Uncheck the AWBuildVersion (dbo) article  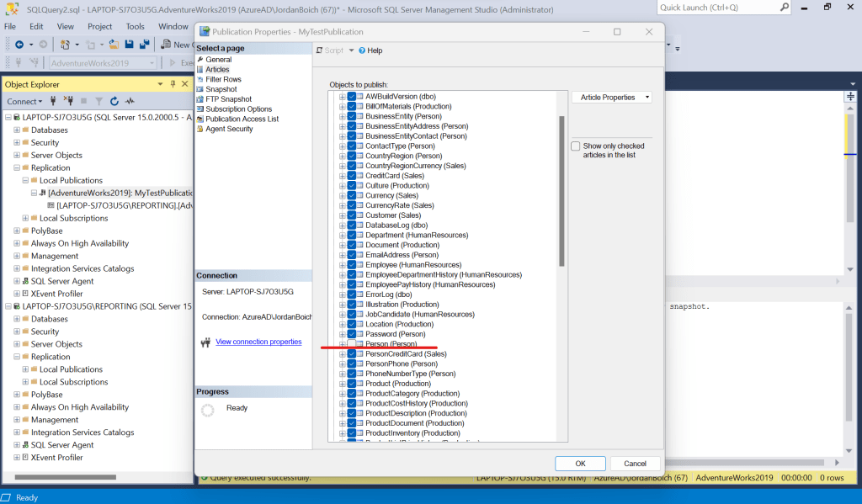coord(352,97)
